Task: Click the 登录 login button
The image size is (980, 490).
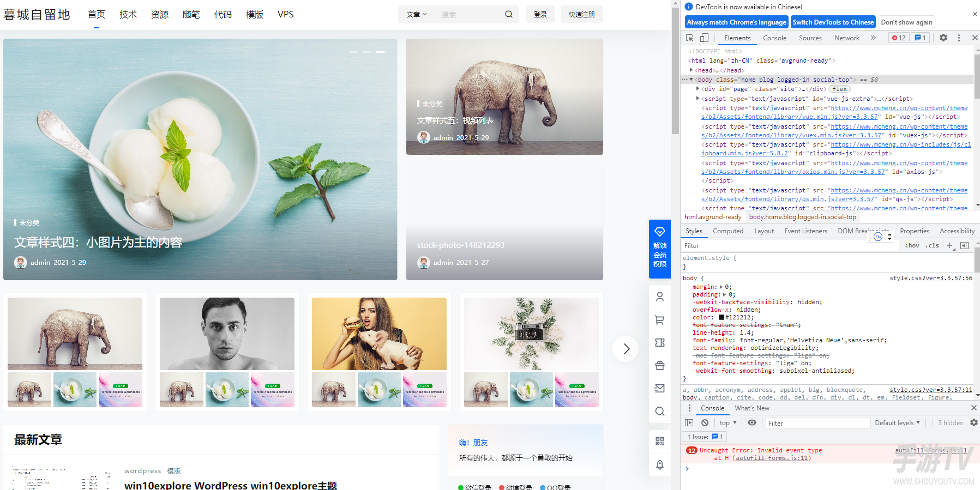Action: coord(540,14)
